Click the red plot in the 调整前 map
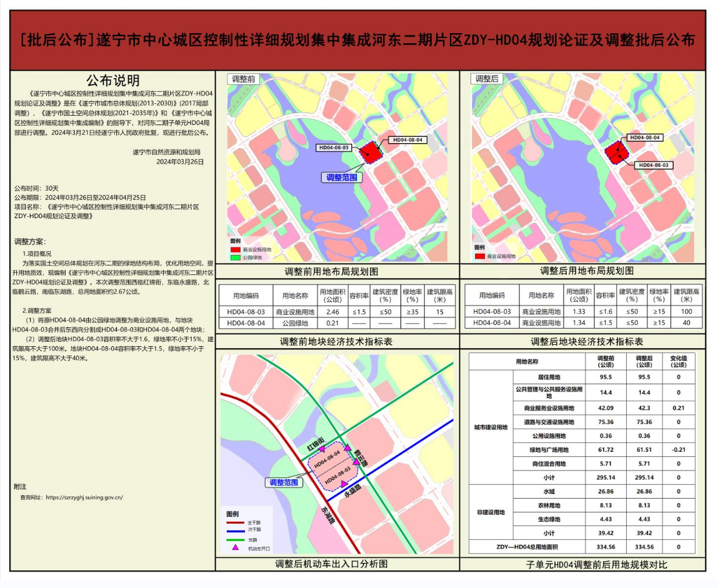This screenshot has width=718, height=588. click(370, 152)
